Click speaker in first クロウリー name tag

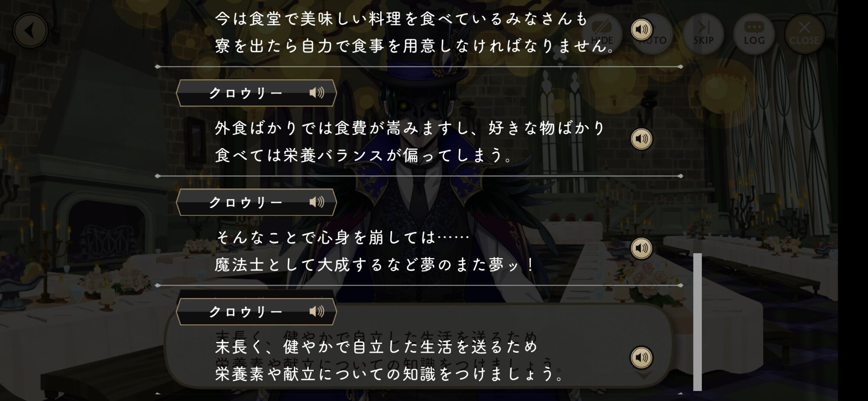[317, 93]
